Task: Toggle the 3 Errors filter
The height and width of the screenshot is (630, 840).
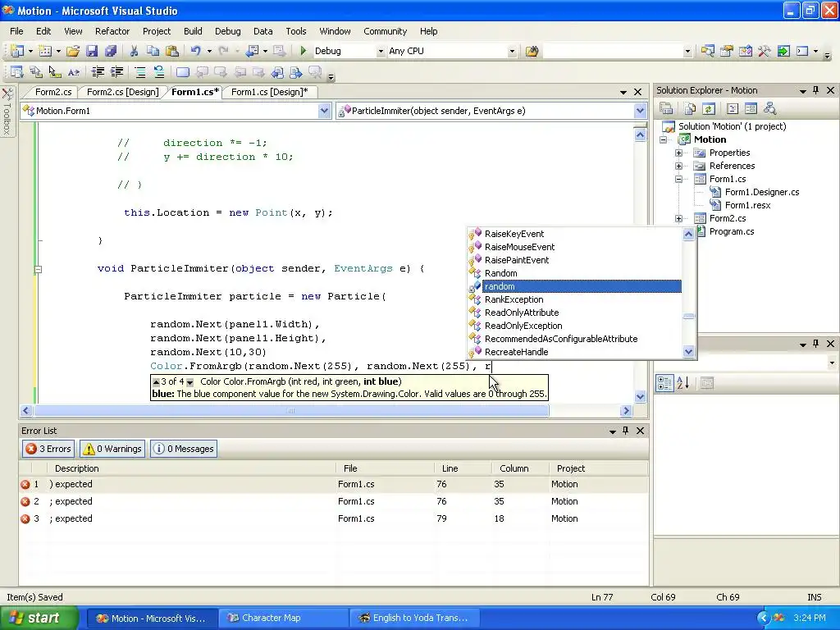Action: tap(48, 449)
